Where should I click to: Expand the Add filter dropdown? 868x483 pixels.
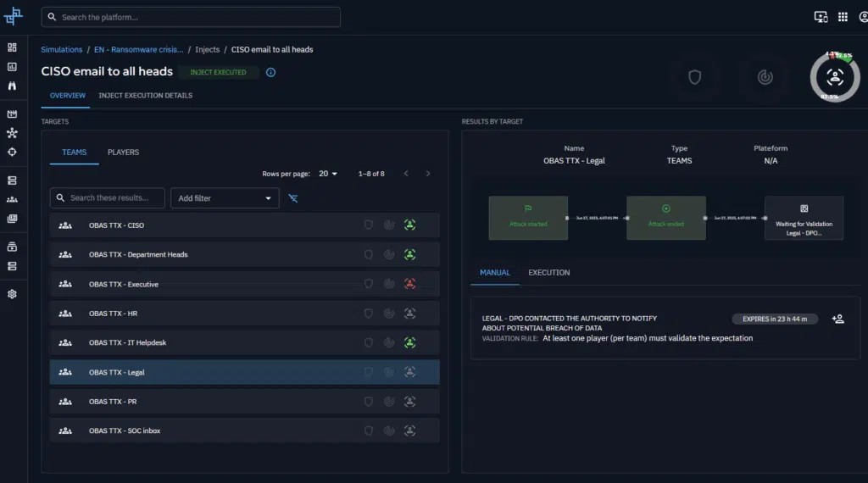225,198
